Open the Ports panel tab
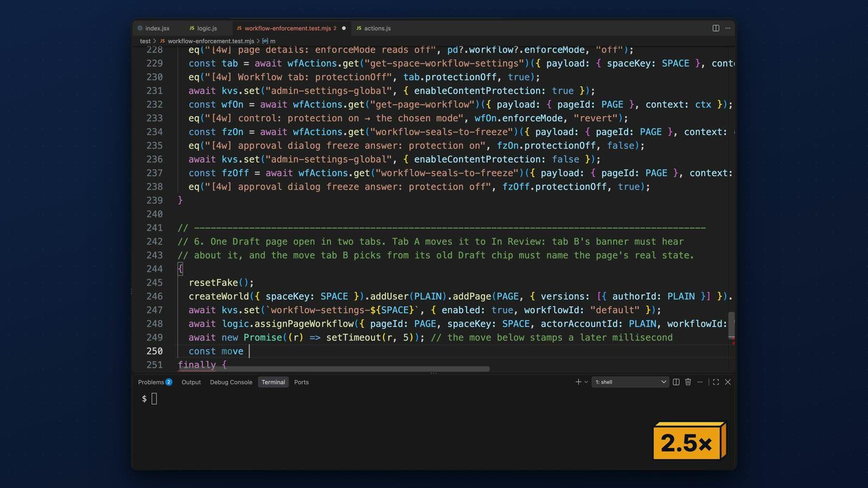 pyautogui.click(x=301, y=382)
